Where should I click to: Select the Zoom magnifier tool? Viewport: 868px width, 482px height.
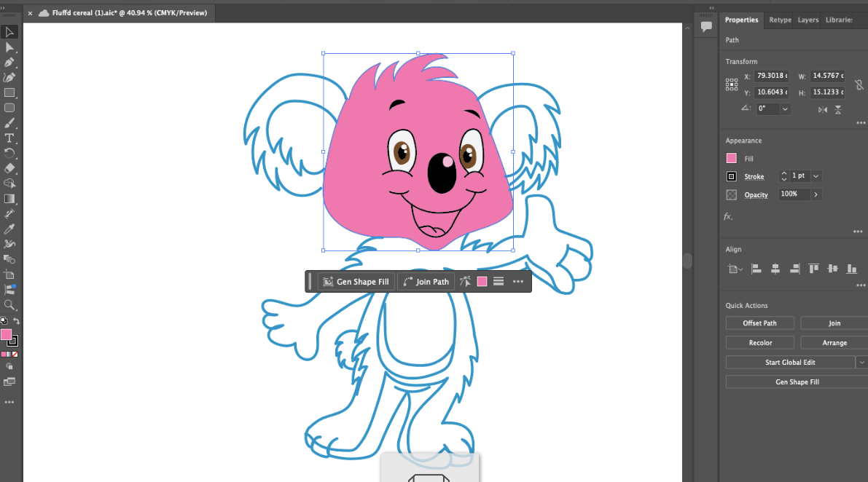9,304
